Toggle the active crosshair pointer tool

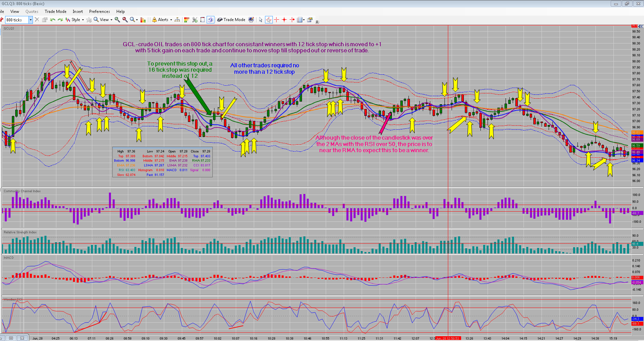269,20
